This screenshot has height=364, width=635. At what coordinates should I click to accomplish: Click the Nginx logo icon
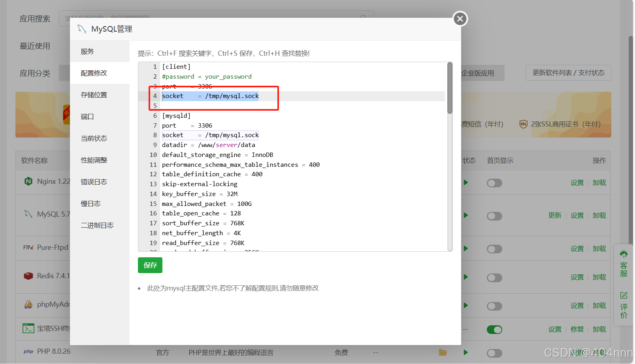click(28, 181)
